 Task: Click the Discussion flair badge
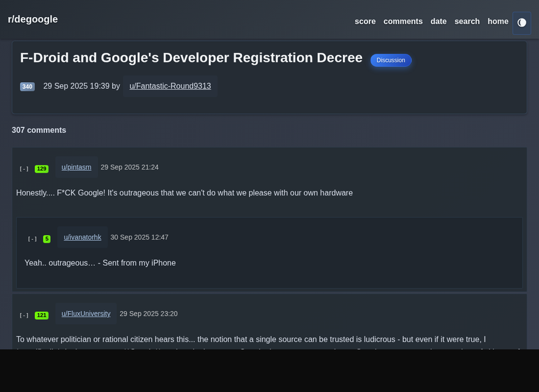pos(391,60)
